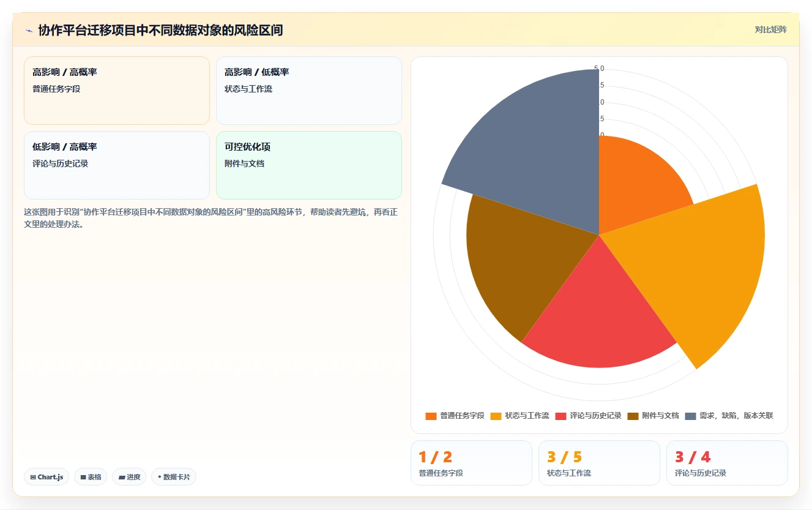Click the 评论与历史记录 legend label
The width and height of the screenshot is (812, 510).
(x=595, y=416)
